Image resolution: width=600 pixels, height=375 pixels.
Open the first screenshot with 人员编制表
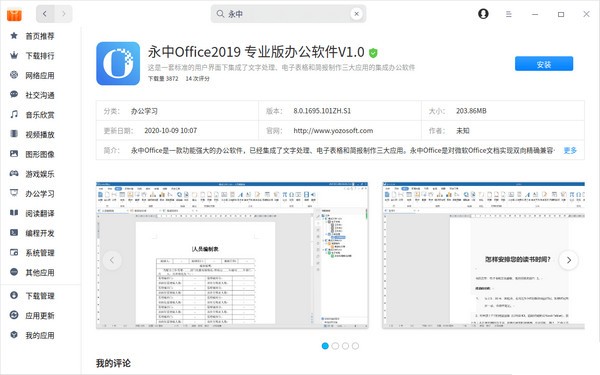(232, 255)
